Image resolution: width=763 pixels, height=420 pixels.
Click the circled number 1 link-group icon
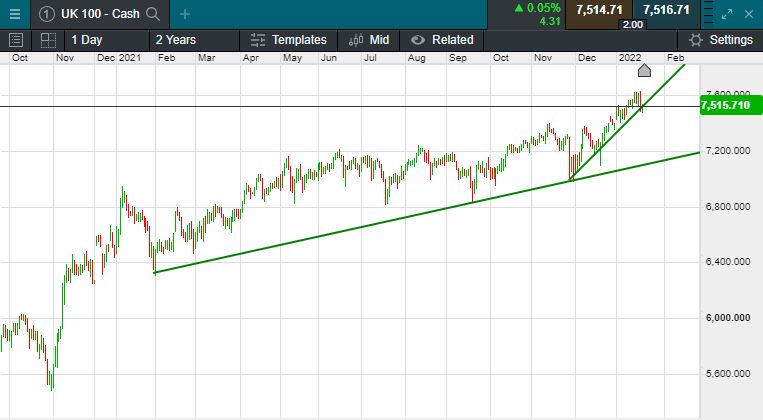click(x=46, y=14)
